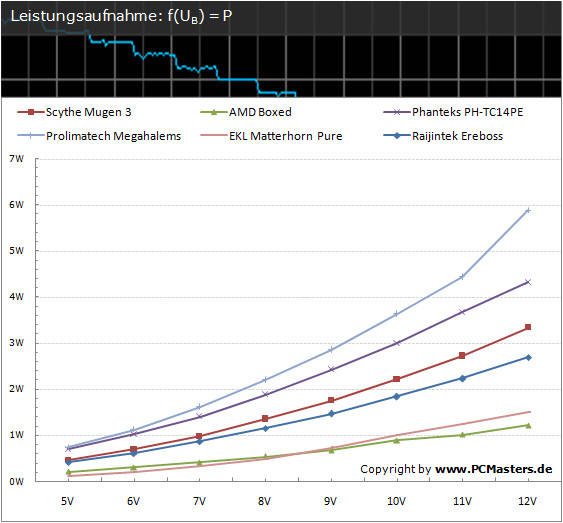Click the Raijintek Ereboss legend label

click(x=457, y=136)
